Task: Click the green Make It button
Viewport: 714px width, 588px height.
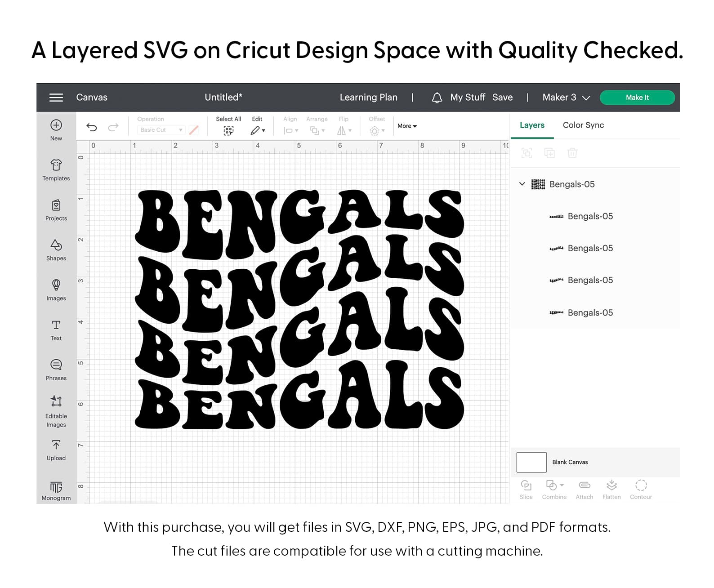Action: coord(637,98)
